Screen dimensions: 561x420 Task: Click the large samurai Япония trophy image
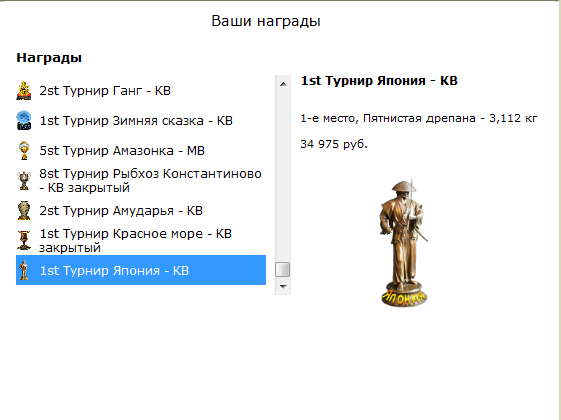tap(404, 243)
